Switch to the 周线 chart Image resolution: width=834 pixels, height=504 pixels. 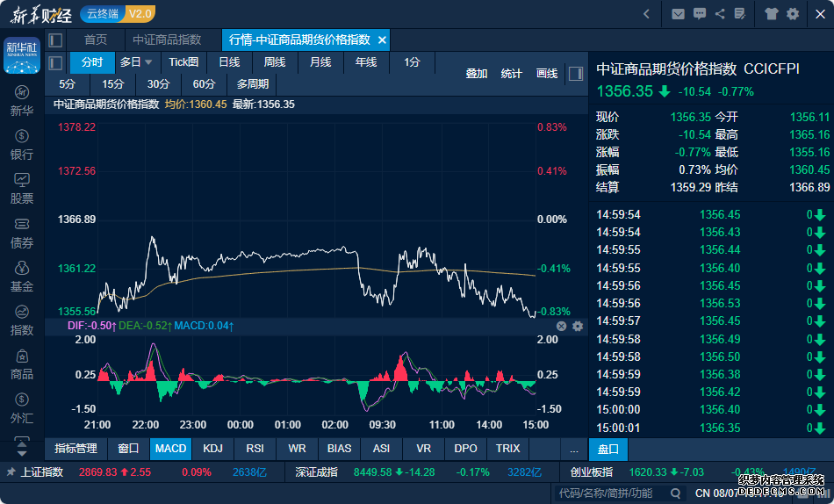[x=275, y=62]
